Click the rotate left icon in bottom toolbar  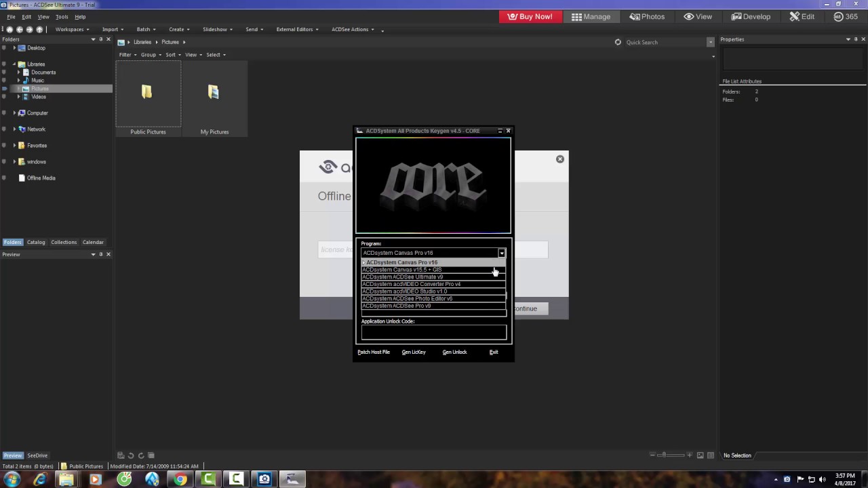[x=131, y=455]
